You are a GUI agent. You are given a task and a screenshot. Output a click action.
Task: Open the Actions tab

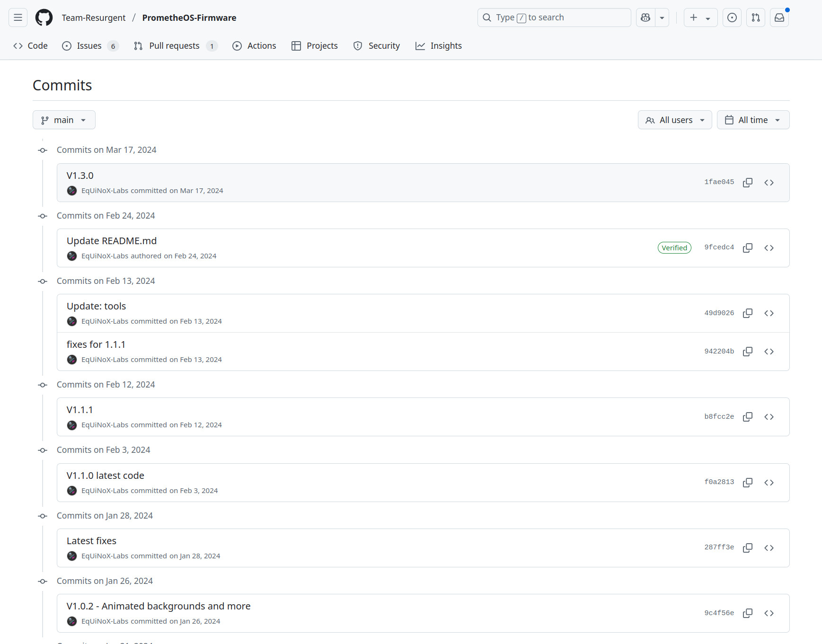click(x=255, y=46)
